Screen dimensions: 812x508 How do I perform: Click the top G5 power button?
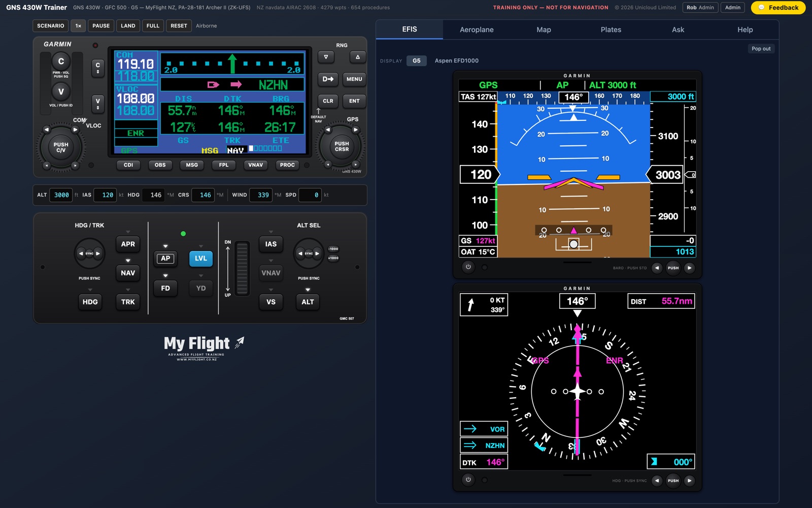(x=468, y=267)
